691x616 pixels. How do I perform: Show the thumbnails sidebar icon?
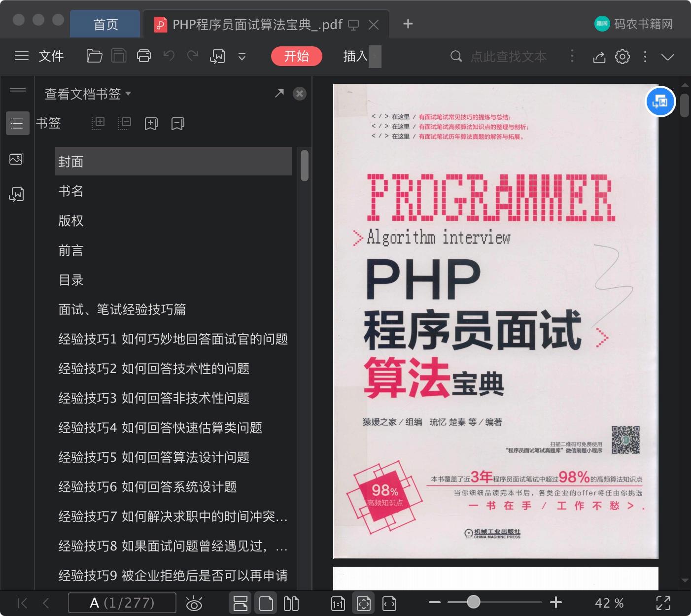tap(16, 159)
